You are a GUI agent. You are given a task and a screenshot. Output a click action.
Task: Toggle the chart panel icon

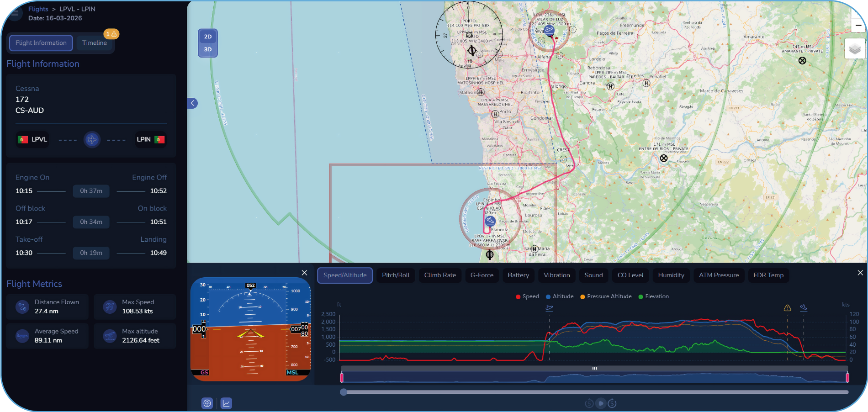[226, 403]
